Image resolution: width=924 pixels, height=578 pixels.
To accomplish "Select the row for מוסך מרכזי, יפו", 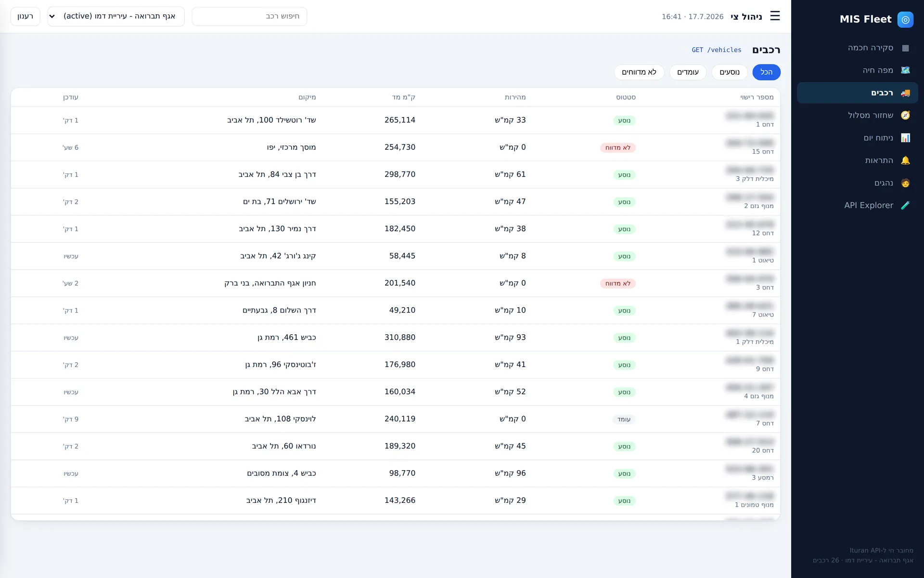I will (396, 147).
